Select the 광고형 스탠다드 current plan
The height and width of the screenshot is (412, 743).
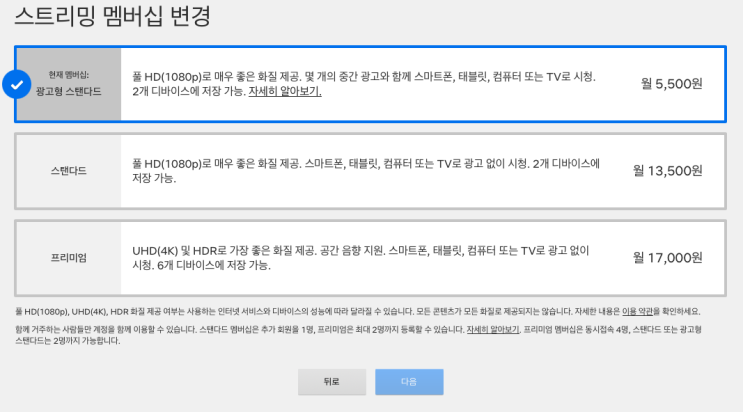coord(371,84)
